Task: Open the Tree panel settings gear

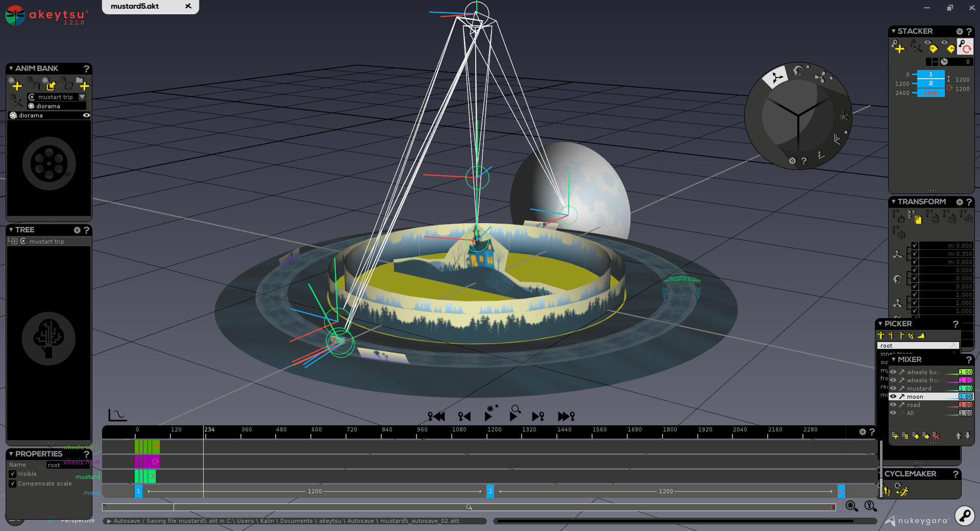Action: pos(77,230)
